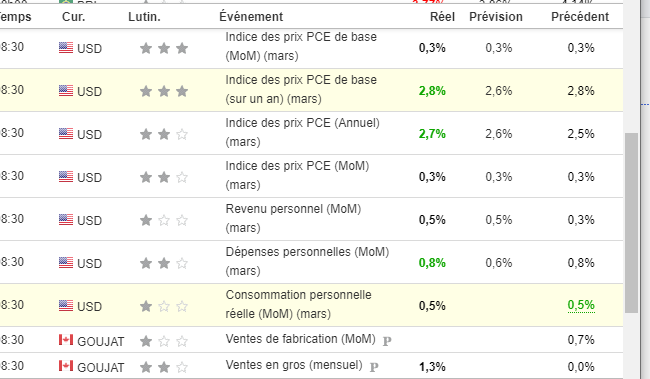This screenshot has width=650, height=379.
Task: Click the preliminary P icon after Ventes en gros
Action: [374, 367]
